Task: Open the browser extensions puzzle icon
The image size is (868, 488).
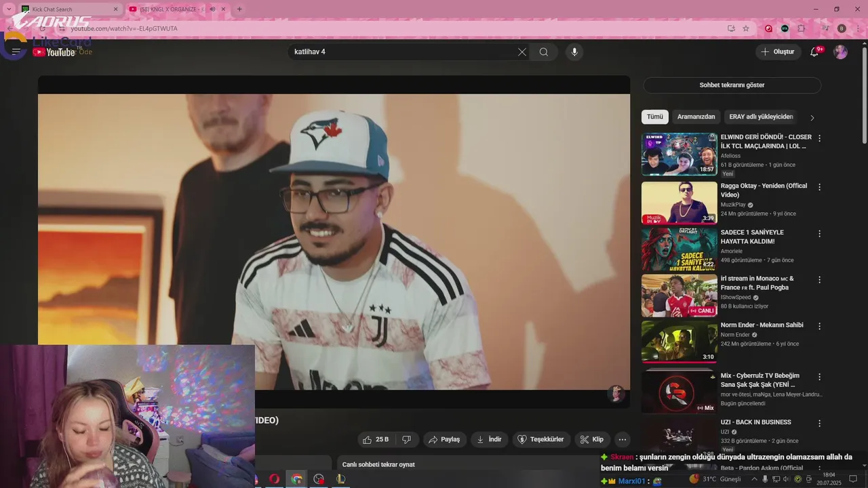Action: [802, 28]
